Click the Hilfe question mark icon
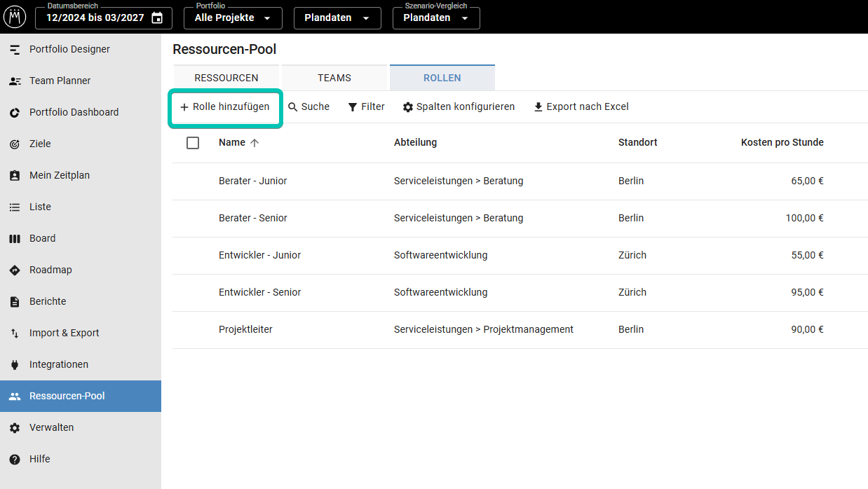 (15, 460)
